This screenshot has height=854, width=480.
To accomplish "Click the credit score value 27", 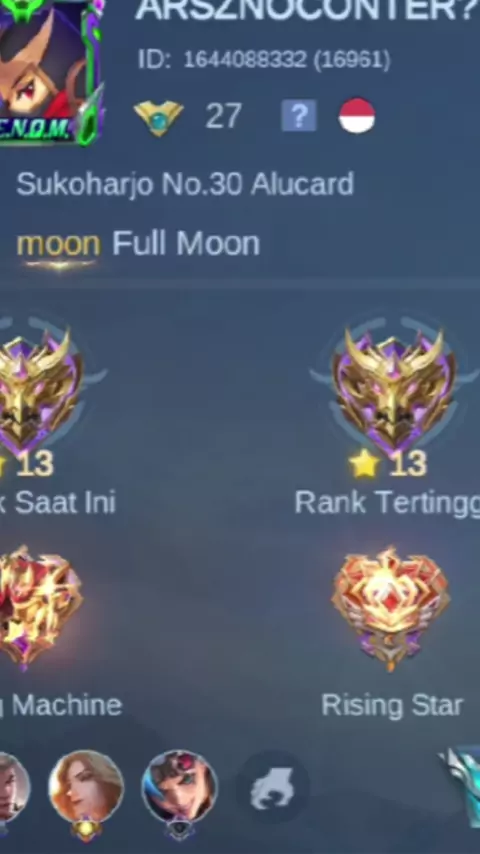I will 223,117.
